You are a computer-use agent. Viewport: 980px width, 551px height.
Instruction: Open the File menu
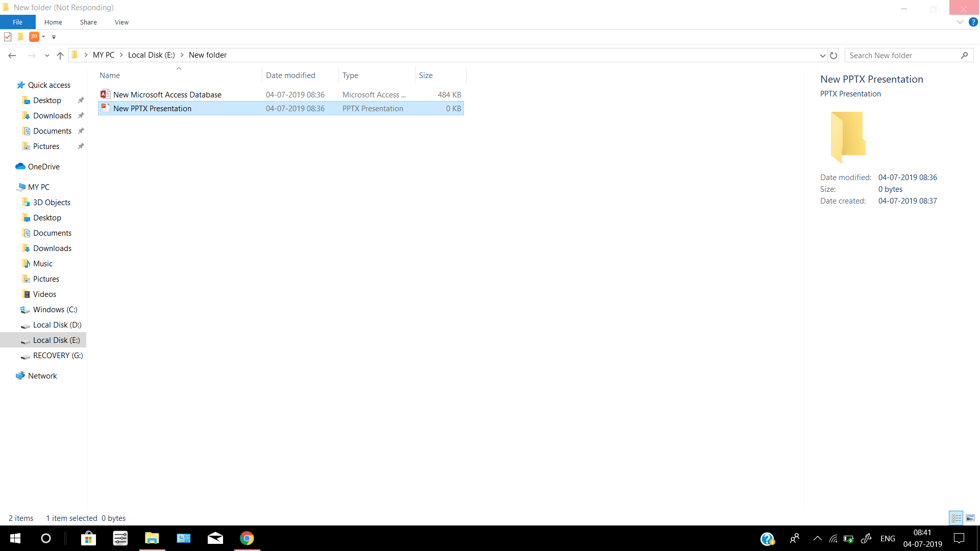point(17,22)
